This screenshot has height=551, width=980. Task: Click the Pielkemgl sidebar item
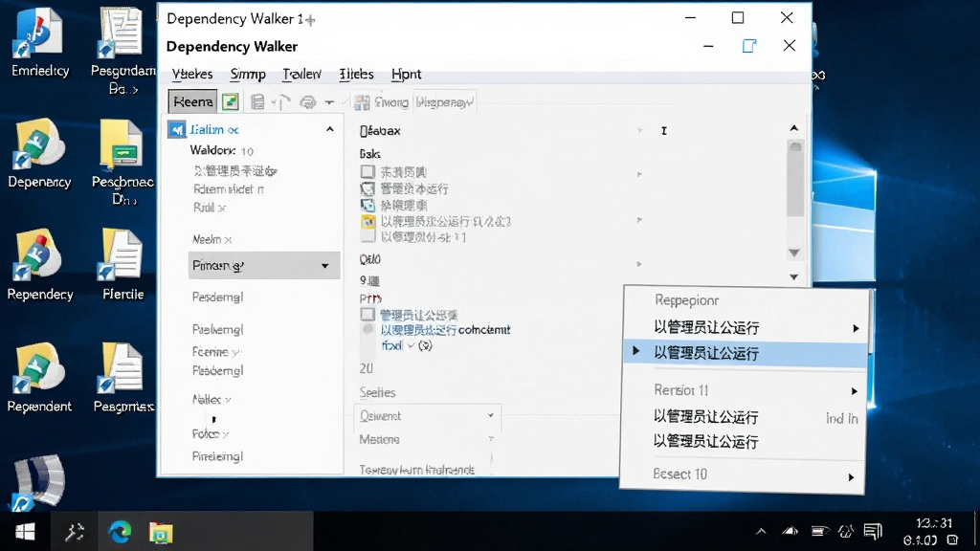coord(217,329)
